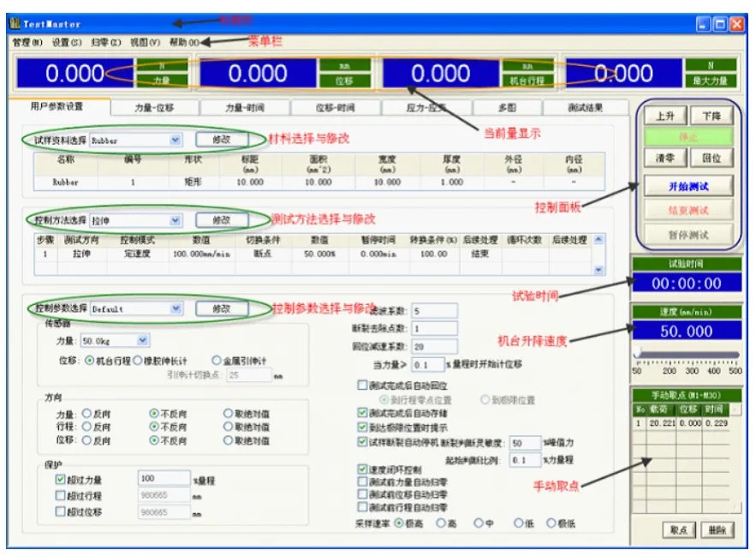Start the test with 开始测试

[688, 186]
